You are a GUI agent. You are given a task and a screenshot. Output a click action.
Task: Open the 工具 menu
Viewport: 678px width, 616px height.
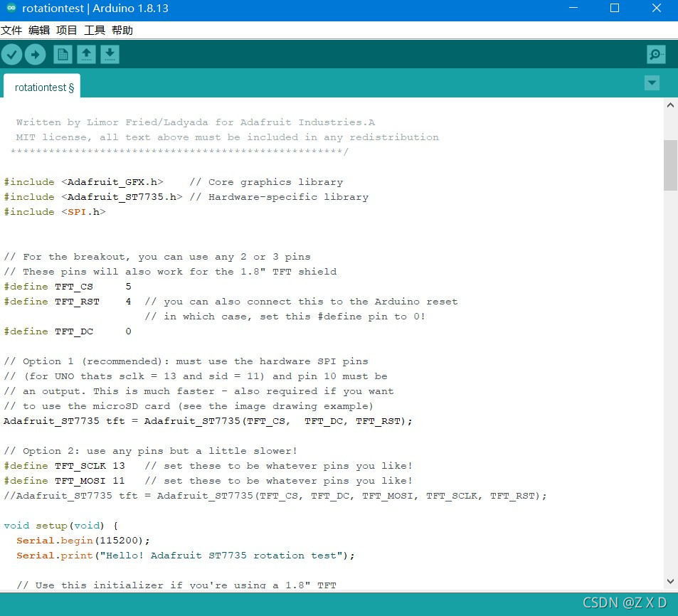(94, 31)
